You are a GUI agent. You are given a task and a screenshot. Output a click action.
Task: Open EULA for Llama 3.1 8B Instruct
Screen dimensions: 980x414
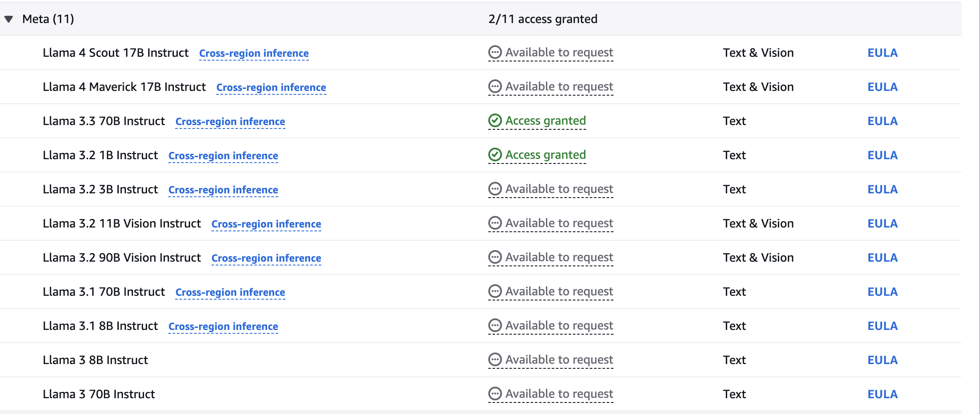point(883,326)
